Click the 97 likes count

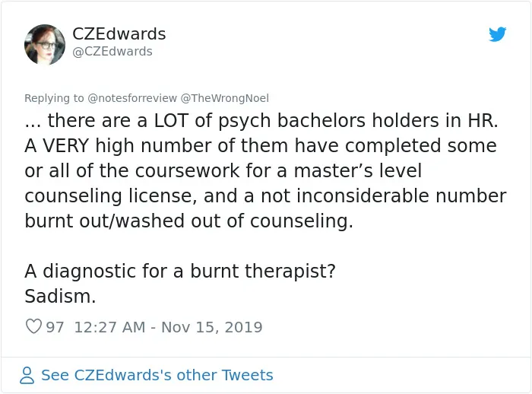[55, 327]
